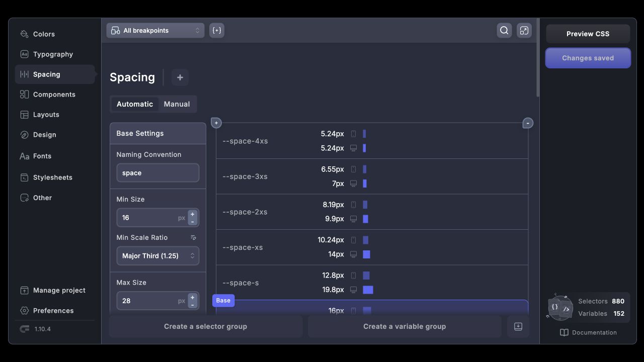This screenshot has height=362, width=644.
Task: Click the Spacing sidebar icon
Action: click(24, 74)
